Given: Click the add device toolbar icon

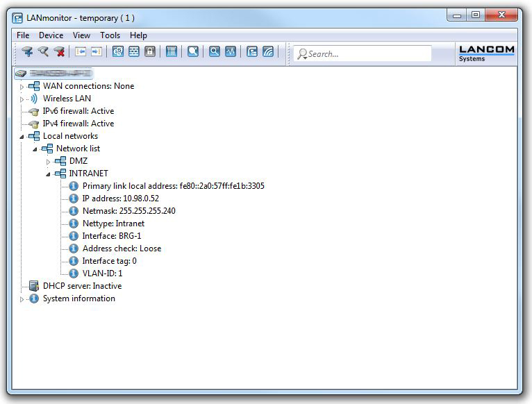Looking at the screenshot, I should (x=27, y=51).
